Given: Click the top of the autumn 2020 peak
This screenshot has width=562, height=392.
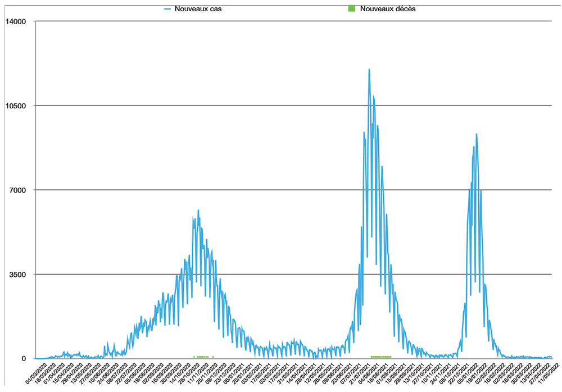Looking at the screenshot, I should (x=198, y=211).
